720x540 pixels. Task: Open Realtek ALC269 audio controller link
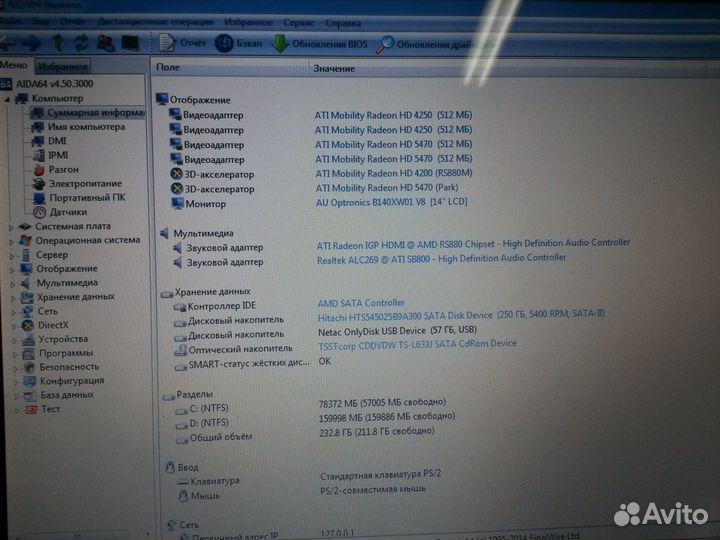point(442,259)
